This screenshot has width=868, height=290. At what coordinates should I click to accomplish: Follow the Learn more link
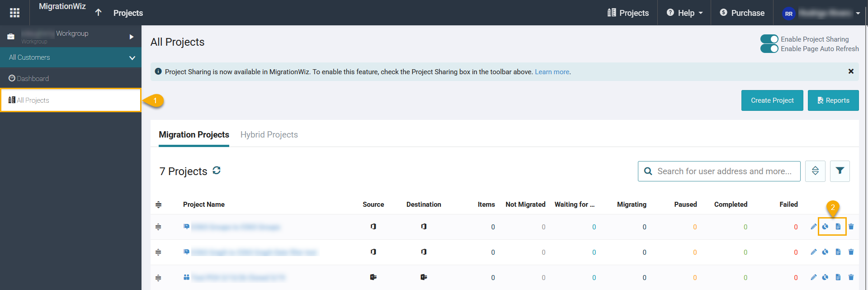click(552, 72)
